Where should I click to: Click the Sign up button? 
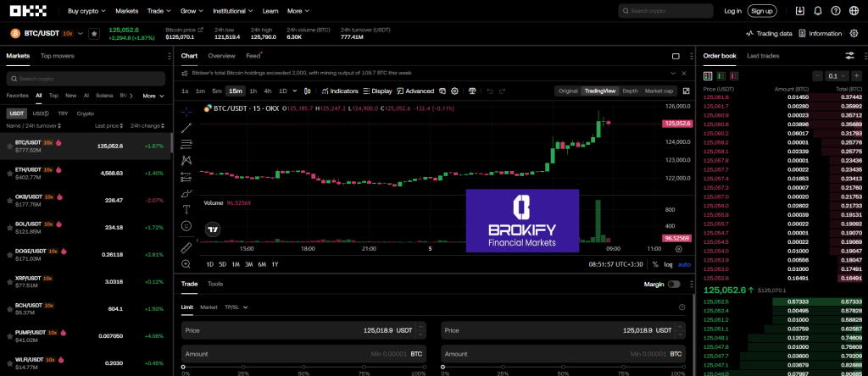click(x=762, y=11)
